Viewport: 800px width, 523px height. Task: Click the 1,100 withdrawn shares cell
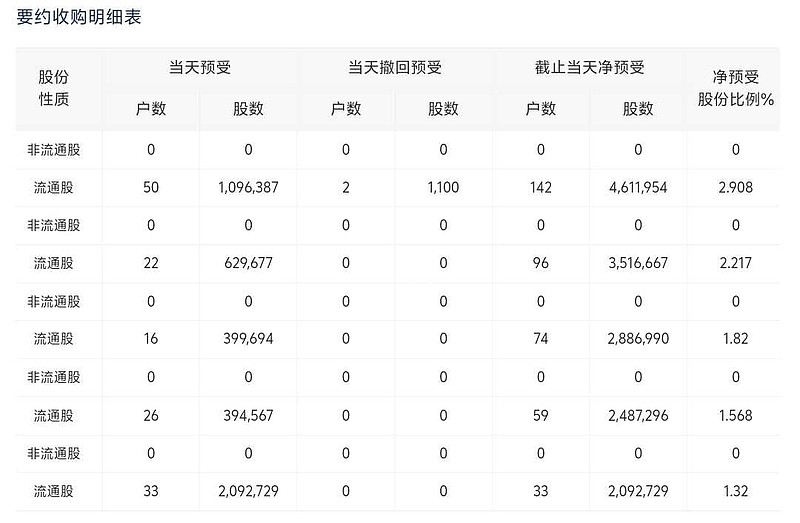tap(443, 187)
